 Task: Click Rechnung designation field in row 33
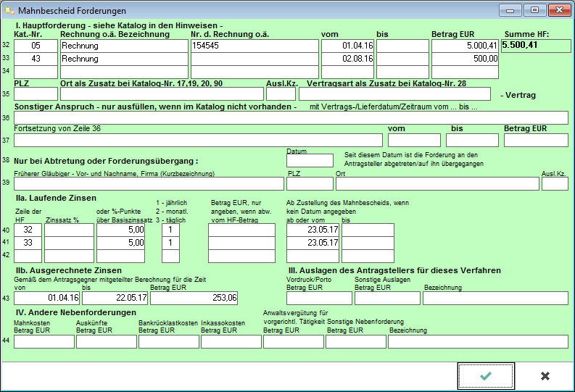coord(124,59)
